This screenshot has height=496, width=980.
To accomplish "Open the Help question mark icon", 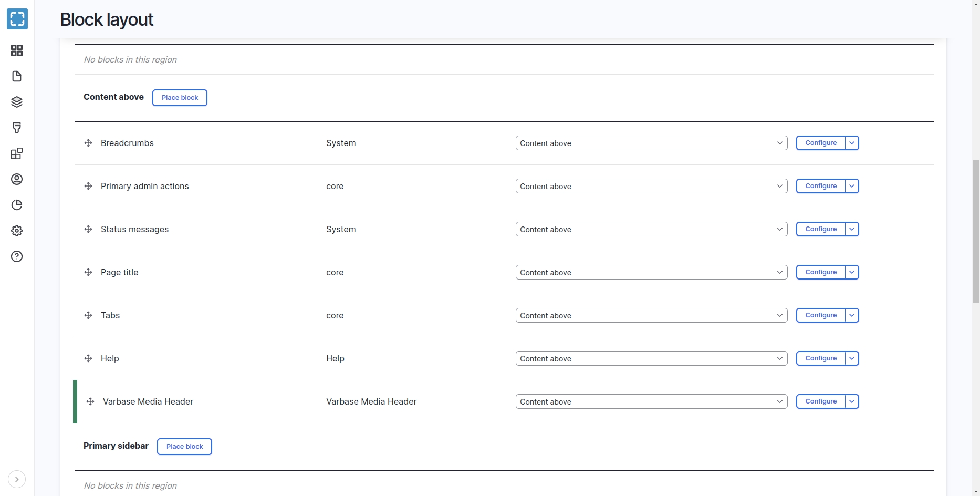I will pyautogui.click(x=17, y=256).
